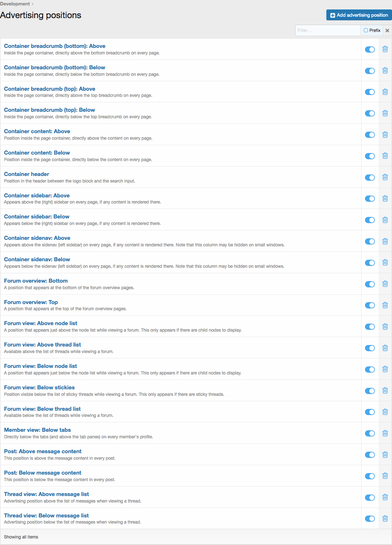
Task: Open Container breadcrumb (top): Below link
Action: tap(49, 110)
